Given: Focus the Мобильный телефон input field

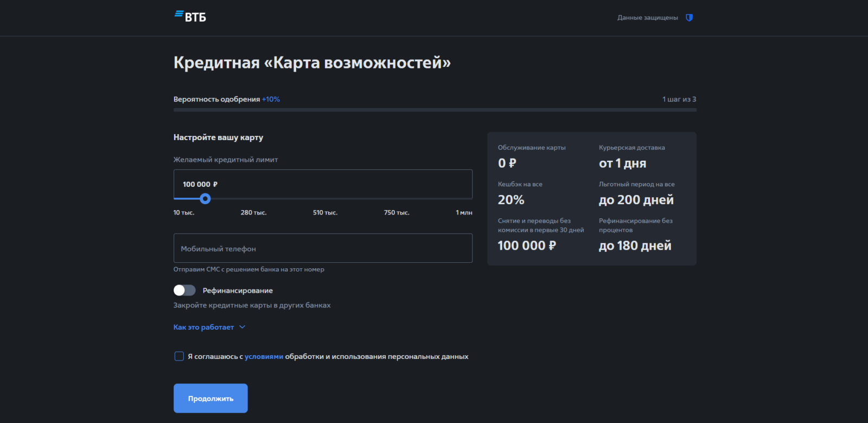Looking at the screenshot, I should click(323, 248).
